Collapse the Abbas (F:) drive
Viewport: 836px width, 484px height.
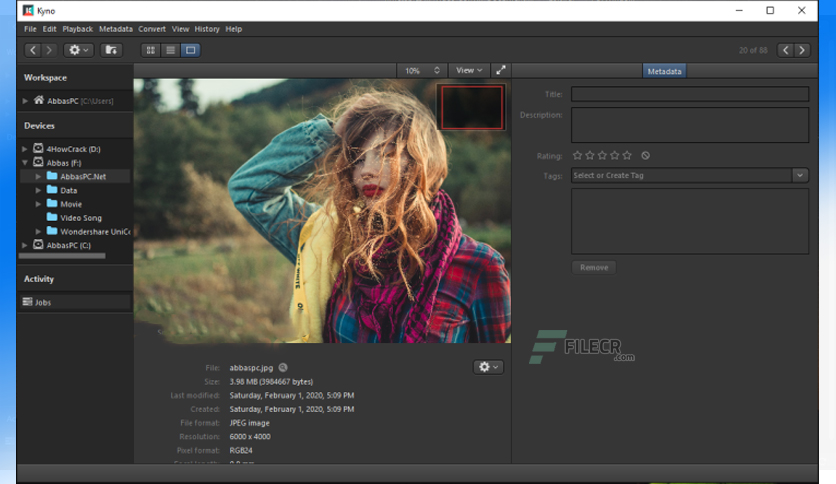(x=25, y=163)
